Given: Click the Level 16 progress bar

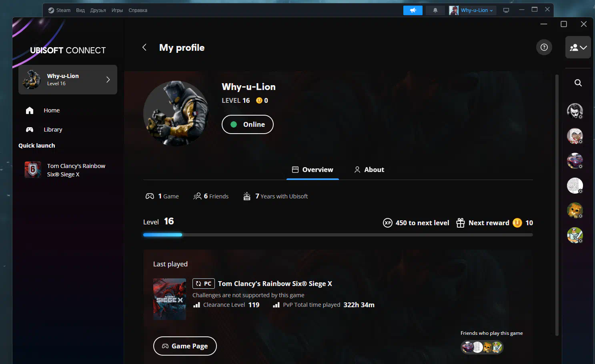Looking at the screenshot, I should (x=338, y=235).
